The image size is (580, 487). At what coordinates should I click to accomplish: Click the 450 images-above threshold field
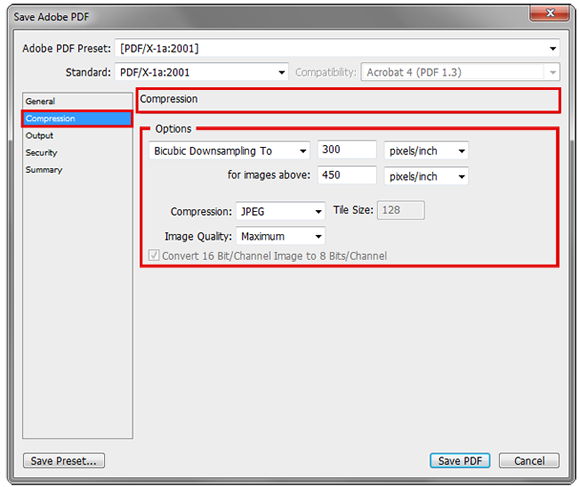pyautogui.click(x=347, y=175)
